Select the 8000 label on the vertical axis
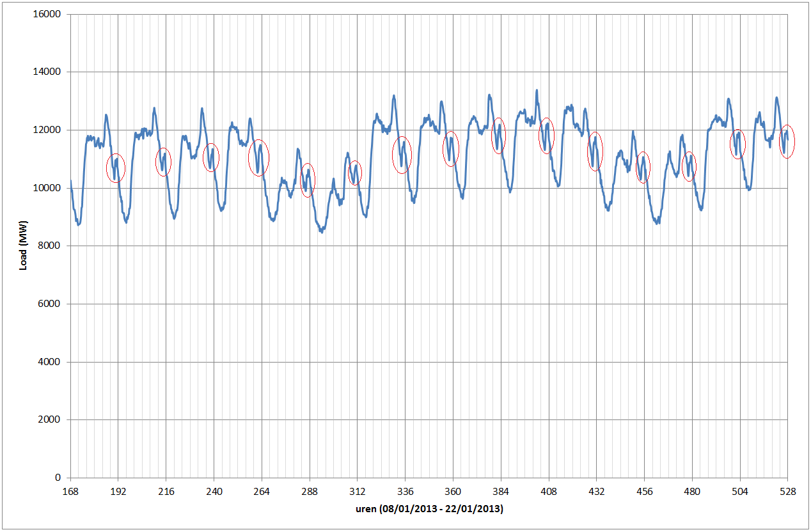 click(x=50, y=246)
